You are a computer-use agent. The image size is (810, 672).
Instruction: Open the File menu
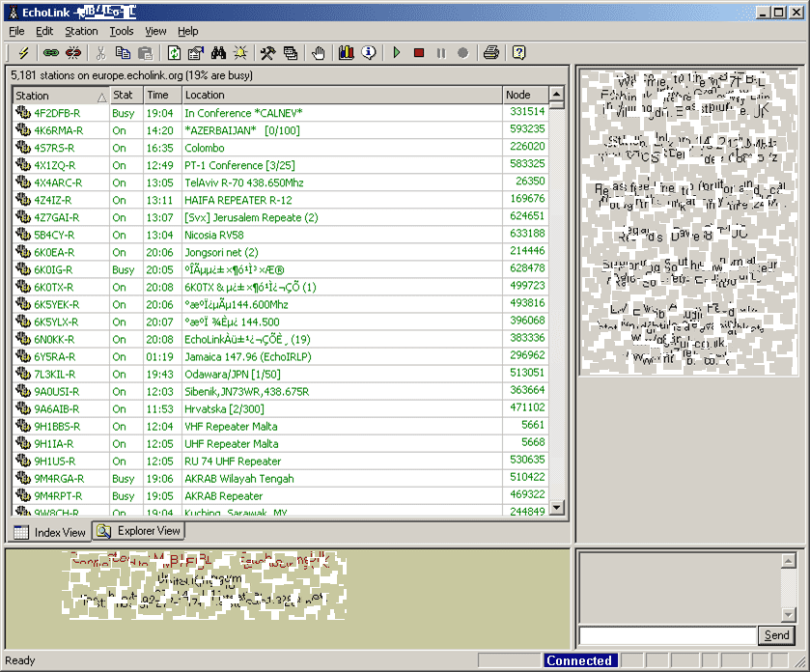[x=16, y=31]
